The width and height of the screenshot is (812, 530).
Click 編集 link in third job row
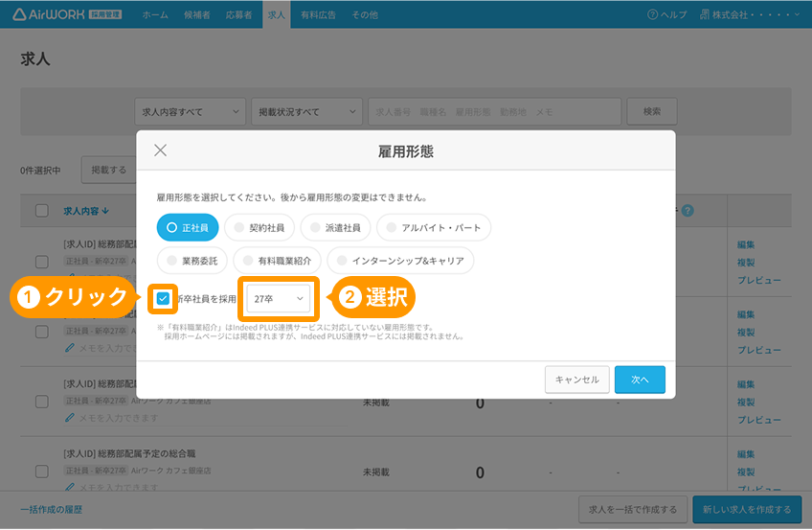tap(746, 384)
